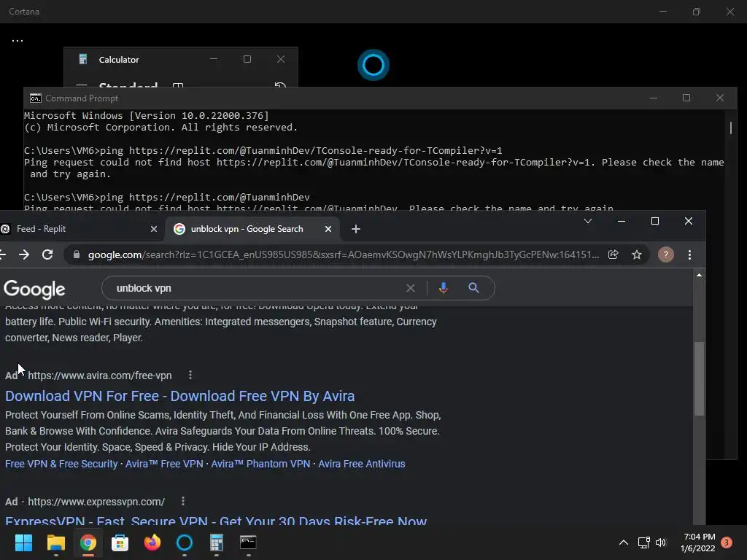Viewport: 747px width, 560px height.
Task: Reload the Google search page
Action: [47, 254]
